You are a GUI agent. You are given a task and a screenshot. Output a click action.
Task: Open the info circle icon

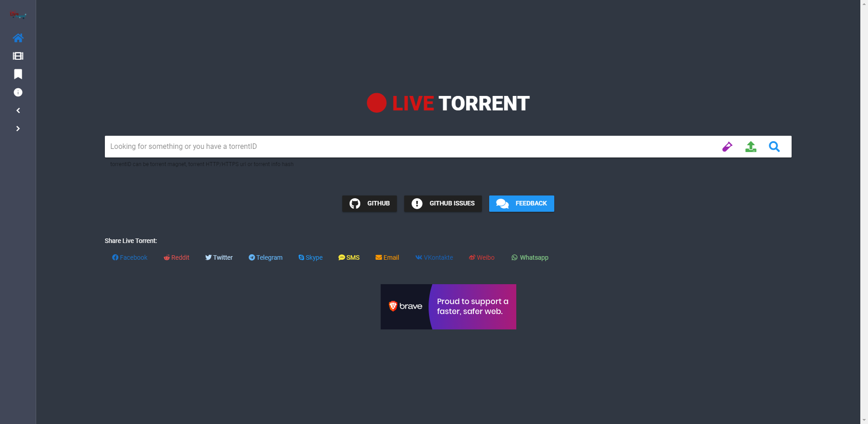coord(18,92)
